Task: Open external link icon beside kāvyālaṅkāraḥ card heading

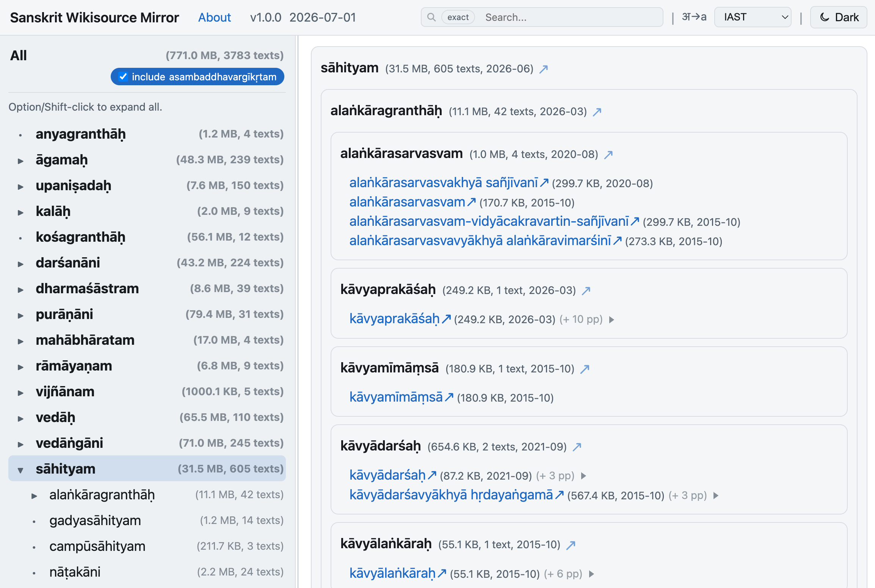Action: [571, 545]
